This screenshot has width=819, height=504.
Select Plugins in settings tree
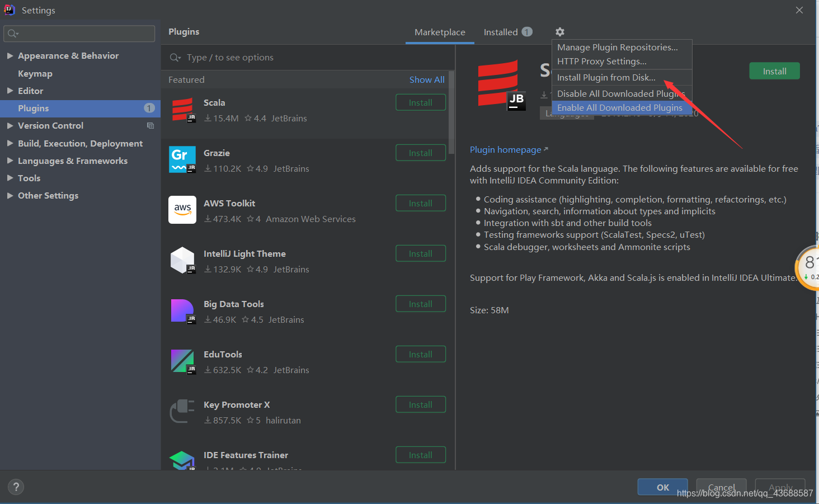click(x=80, y=109)
